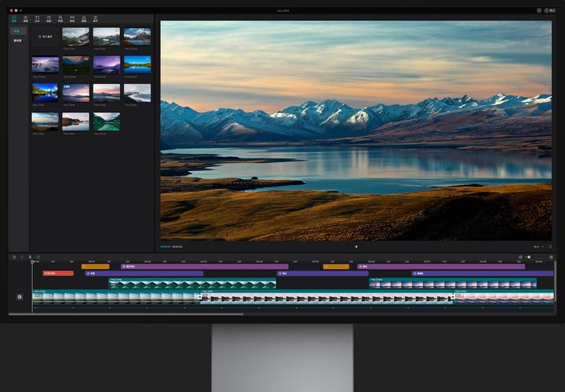Click the timeline horizontal scrollbar

(126, 314)
